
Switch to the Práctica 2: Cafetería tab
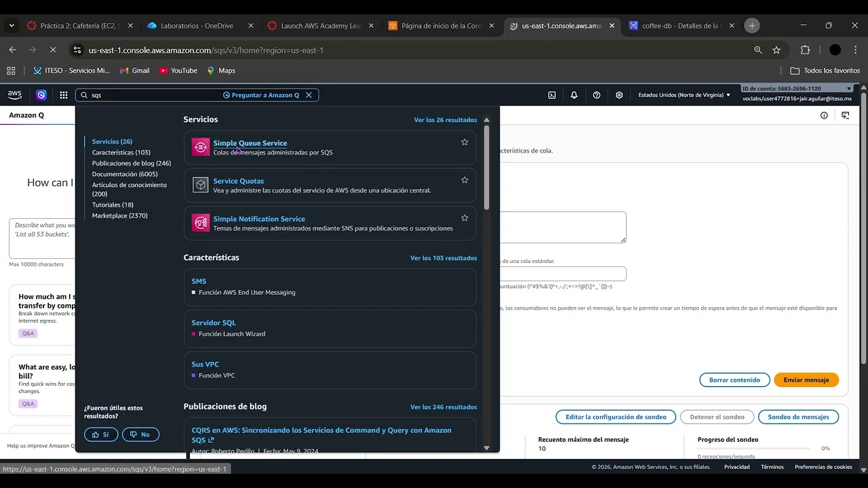tap(80, 26)
